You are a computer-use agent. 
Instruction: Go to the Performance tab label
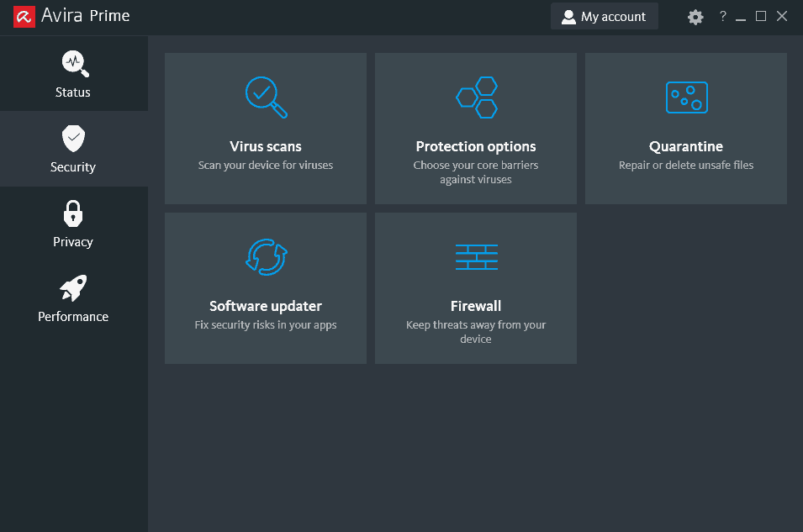click(x=72, y=317)
